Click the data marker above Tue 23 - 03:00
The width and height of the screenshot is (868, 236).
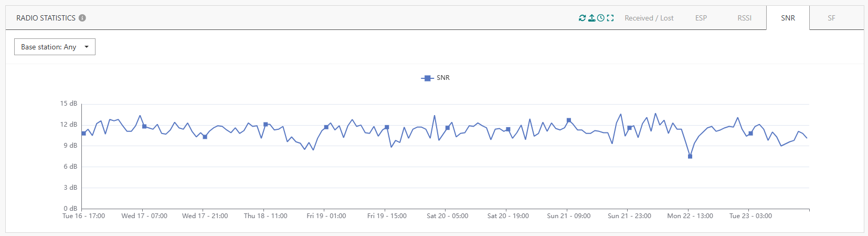pos(751,134)
